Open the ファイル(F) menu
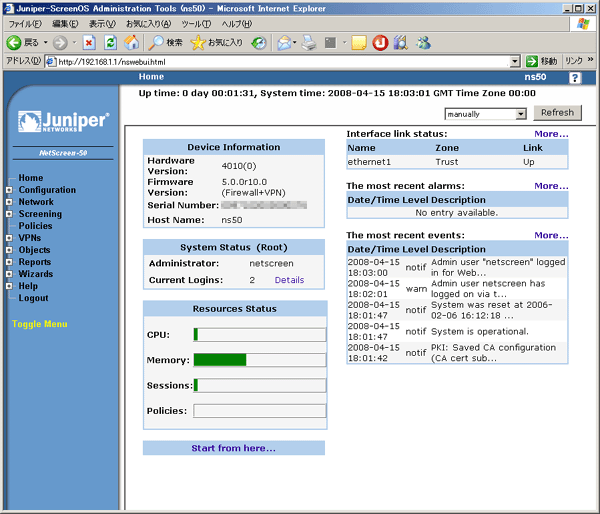Screen dimensions: 600x514 click(25, 24)
